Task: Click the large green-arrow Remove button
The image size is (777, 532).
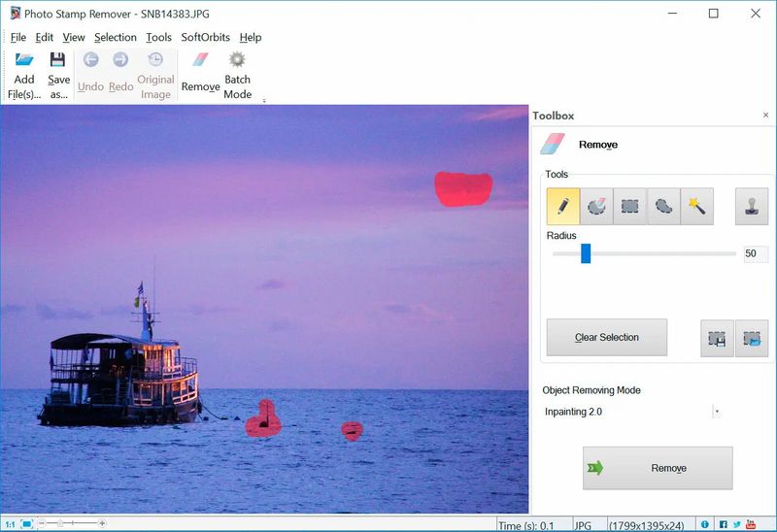Action: pos(658,468)
